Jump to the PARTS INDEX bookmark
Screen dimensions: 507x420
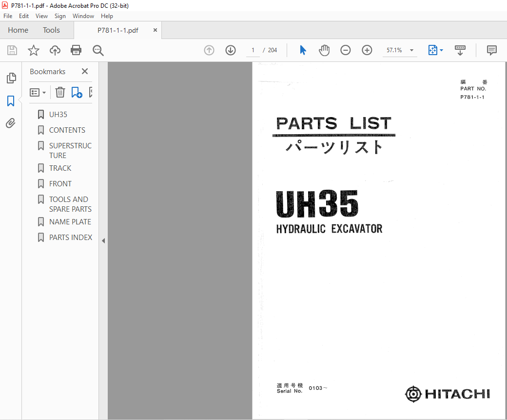(71, 238)
